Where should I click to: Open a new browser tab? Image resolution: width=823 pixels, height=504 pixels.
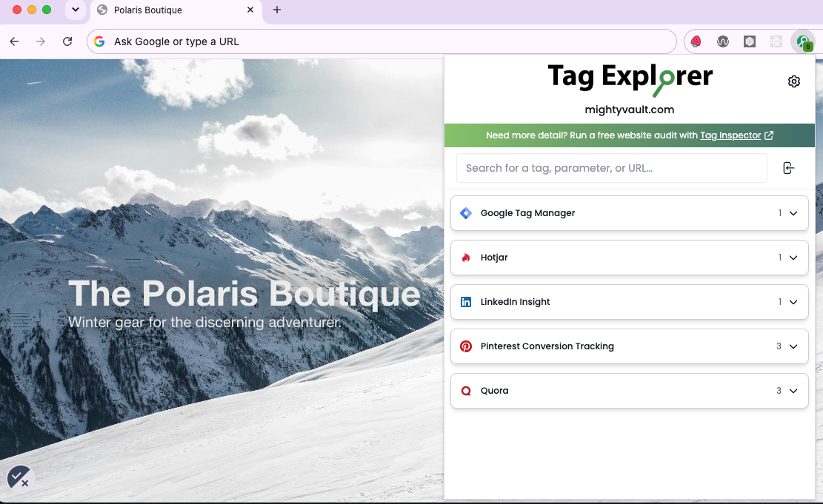pyautogui.click(x=277, y=10)
